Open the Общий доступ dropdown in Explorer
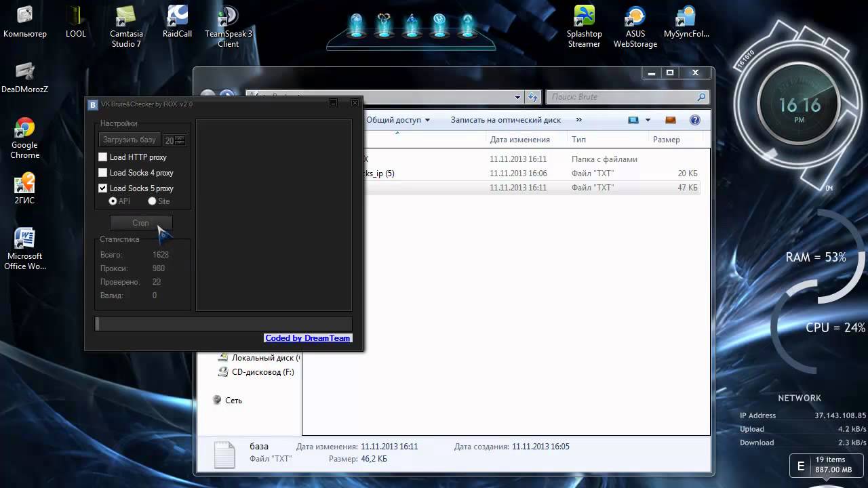Screen dimensions: 868x488 pos(398,120)
